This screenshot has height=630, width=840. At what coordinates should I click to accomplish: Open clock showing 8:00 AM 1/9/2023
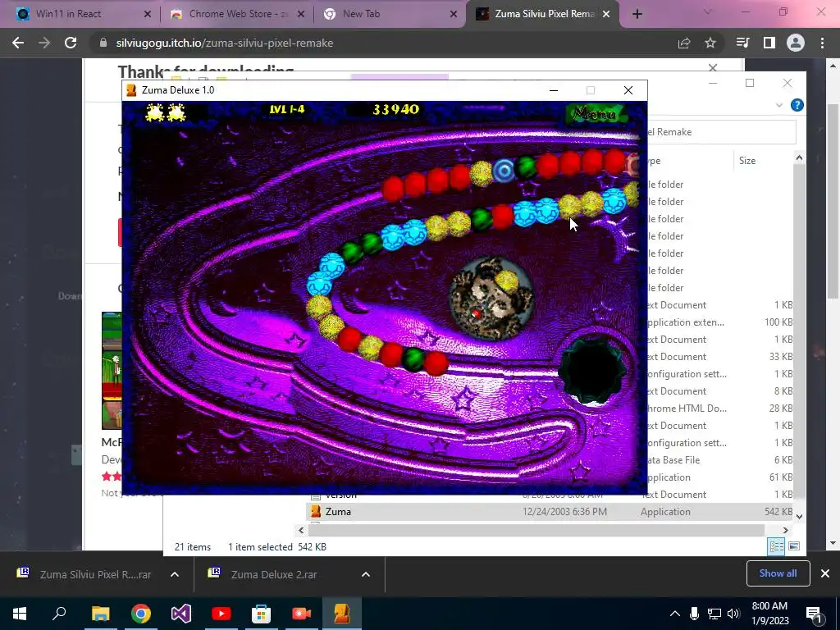[x=770, y=614]
